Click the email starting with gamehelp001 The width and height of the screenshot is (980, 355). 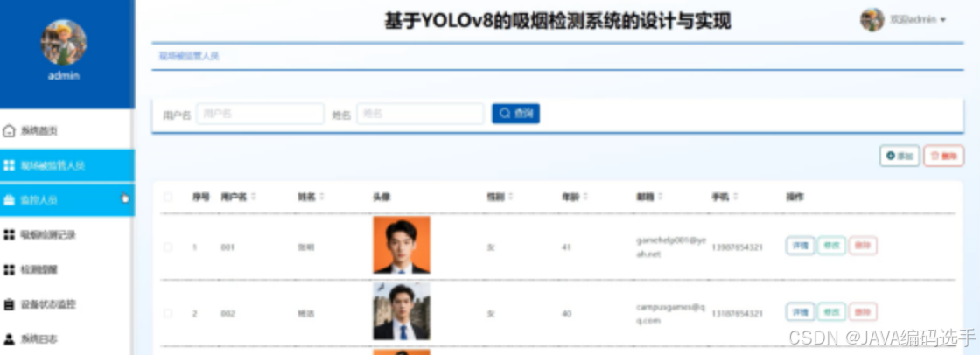tap(670, 247)
